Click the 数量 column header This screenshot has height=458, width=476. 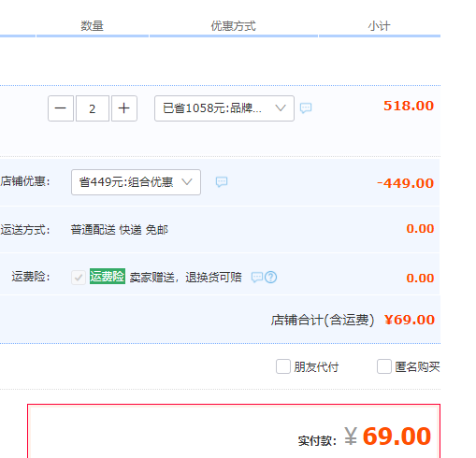[92, 26]
